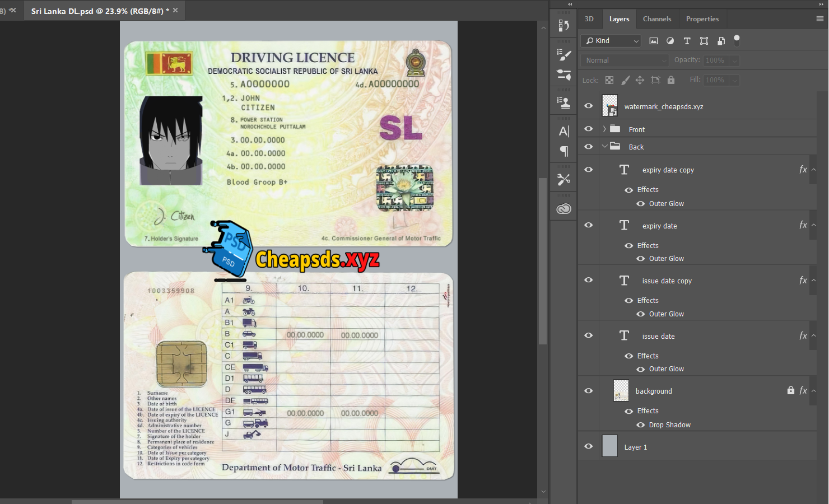Open the Character panel icon
Viewport: 829px width, 504px height.
(563, 131)
